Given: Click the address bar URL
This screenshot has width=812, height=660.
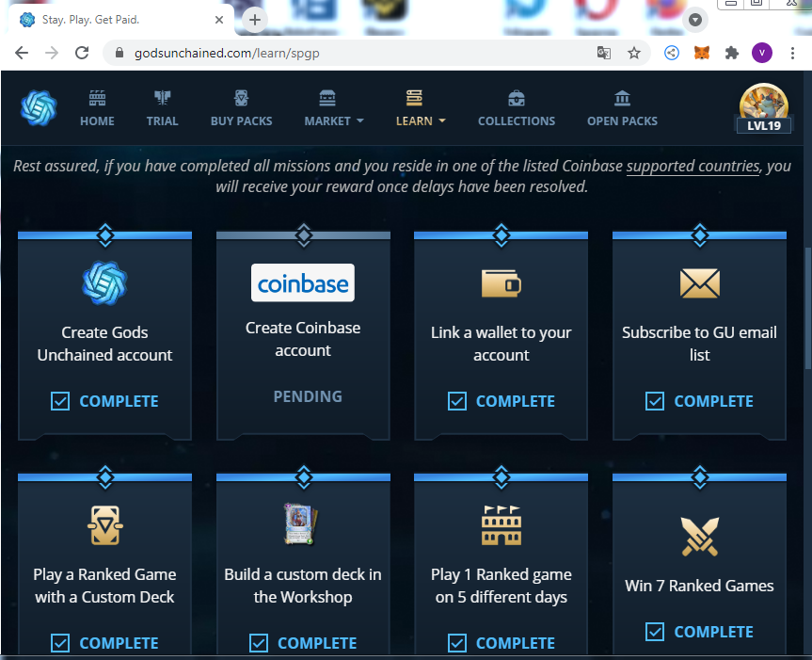Looking at the screenshot, I should tap(227, 53).
